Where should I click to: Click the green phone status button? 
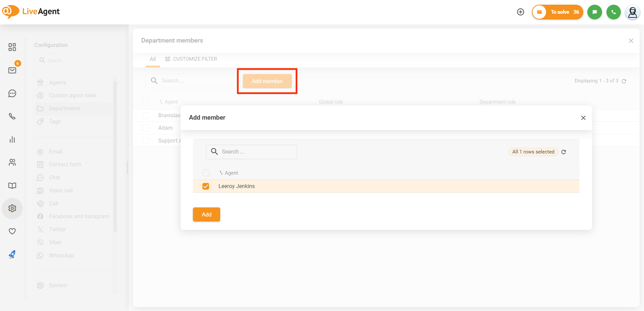[x=613, y=12]
